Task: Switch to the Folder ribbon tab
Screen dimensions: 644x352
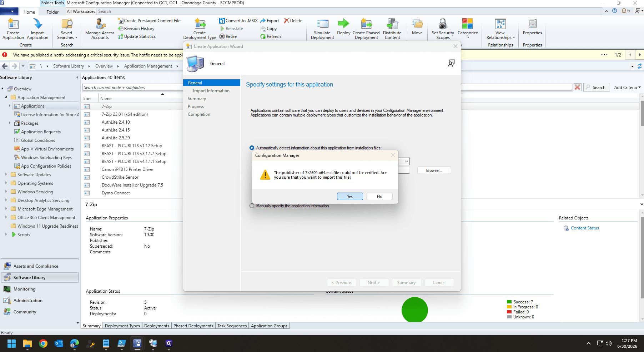Action: 52,12
